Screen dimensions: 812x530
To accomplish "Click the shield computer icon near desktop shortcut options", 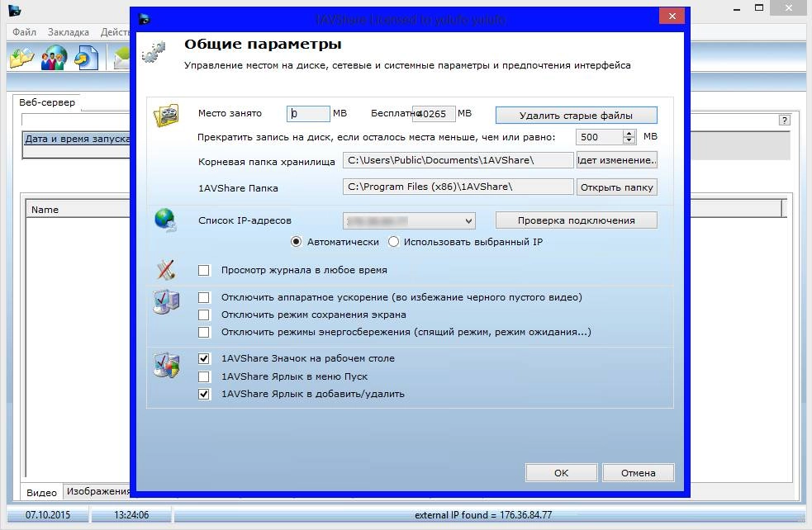I will pyautogui.click(x=166, y=365).
